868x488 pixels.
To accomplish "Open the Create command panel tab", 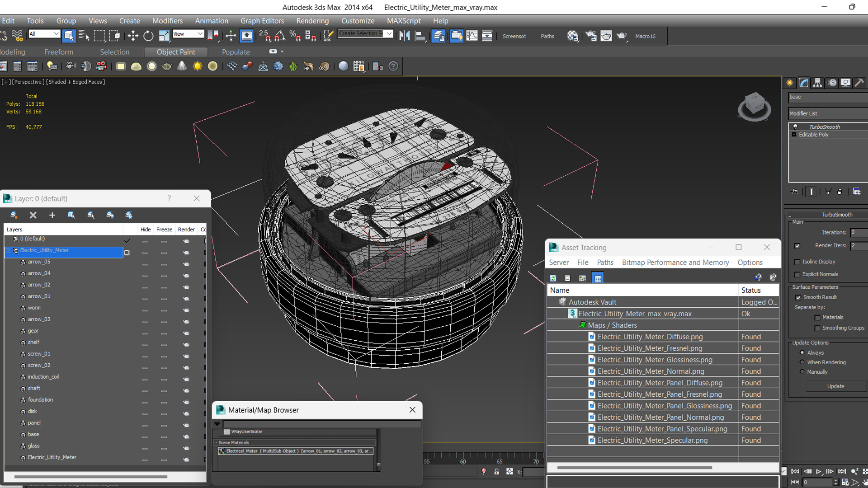I will [790, 83].
